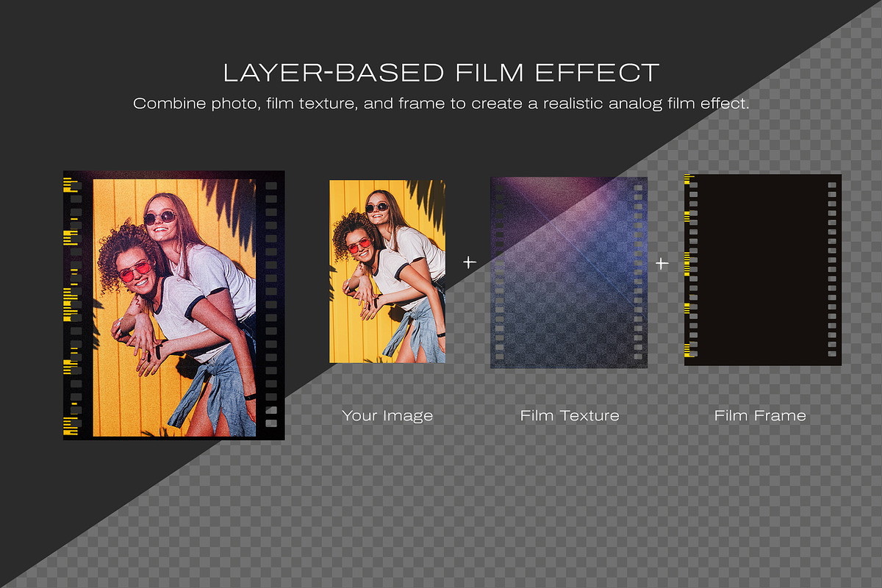Select the Film Texture layer preview
Viewport: 882px width, 588px height.
point(569,272)
